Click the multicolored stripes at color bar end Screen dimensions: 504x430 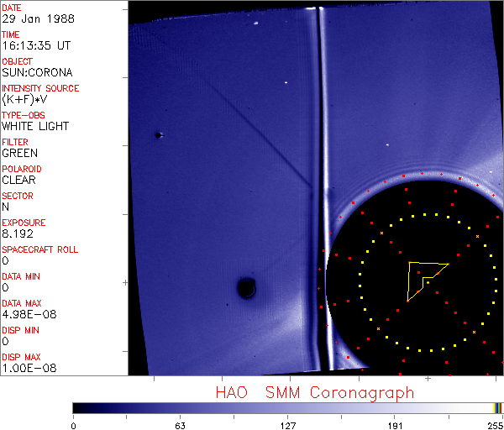click(x=497, y=408)
